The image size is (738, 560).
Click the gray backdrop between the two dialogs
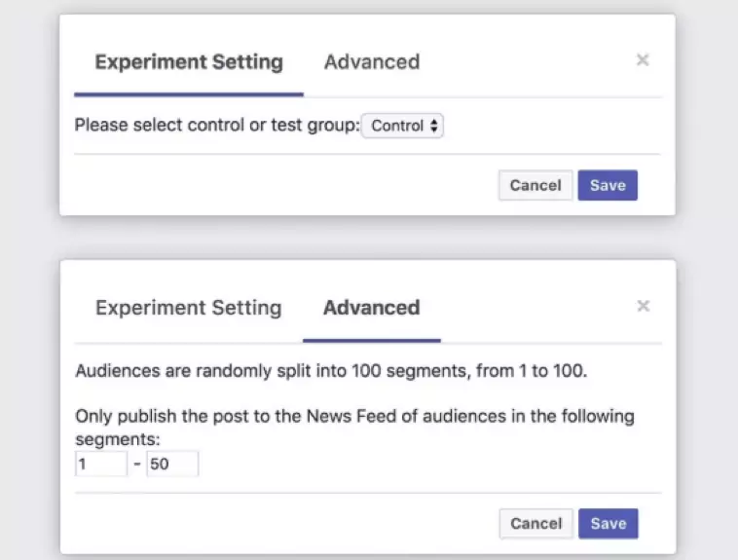[368, 238]
